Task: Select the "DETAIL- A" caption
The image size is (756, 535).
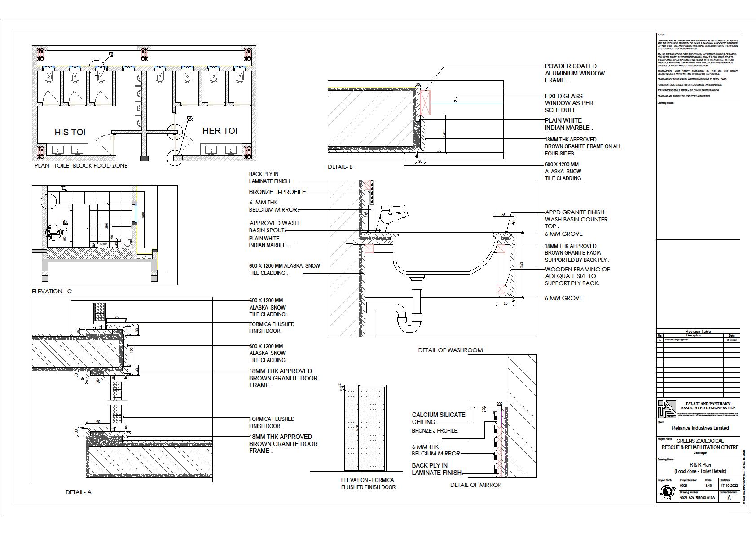Action: point(79,492)
